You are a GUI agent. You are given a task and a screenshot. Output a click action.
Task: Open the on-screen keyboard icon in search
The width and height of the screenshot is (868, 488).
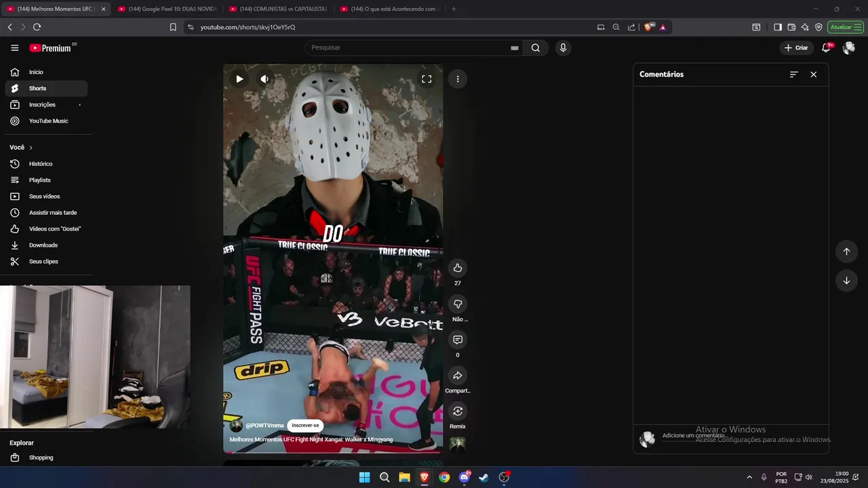tap(515, 48)
